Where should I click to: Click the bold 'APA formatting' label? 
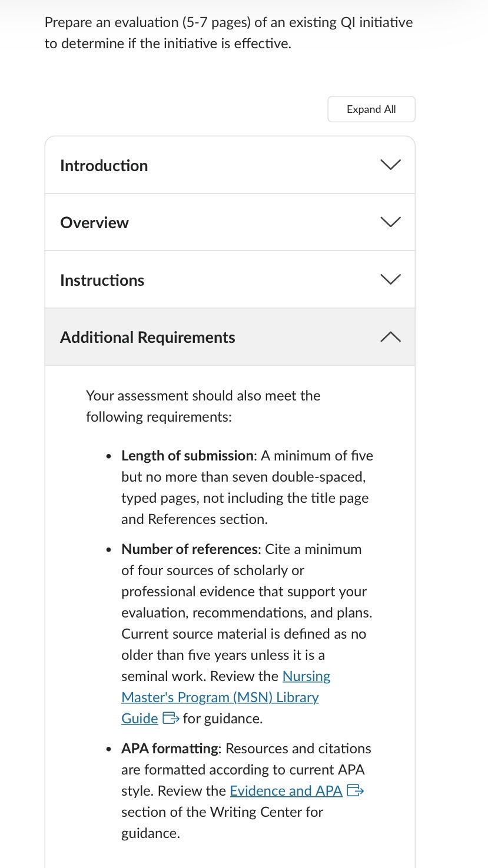pos(170,749)
